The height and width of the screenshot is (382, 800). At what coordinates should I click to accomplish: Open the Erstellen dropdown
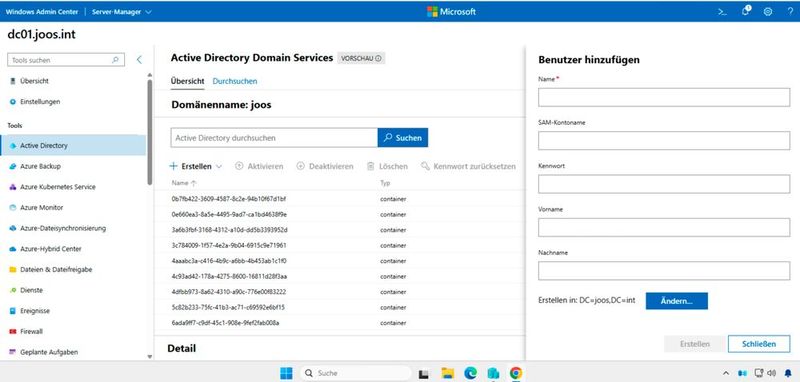(x=195, y=166)
